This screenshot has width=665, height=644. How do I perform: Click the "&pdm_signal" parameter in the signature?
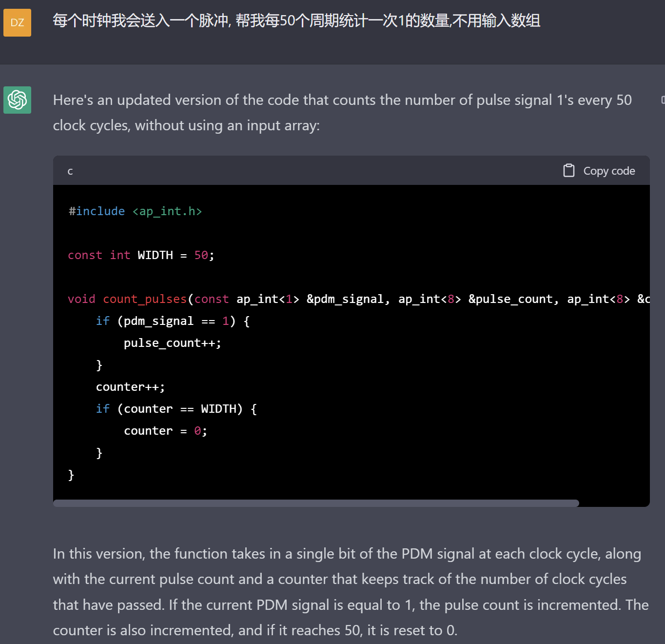point(344,299)
